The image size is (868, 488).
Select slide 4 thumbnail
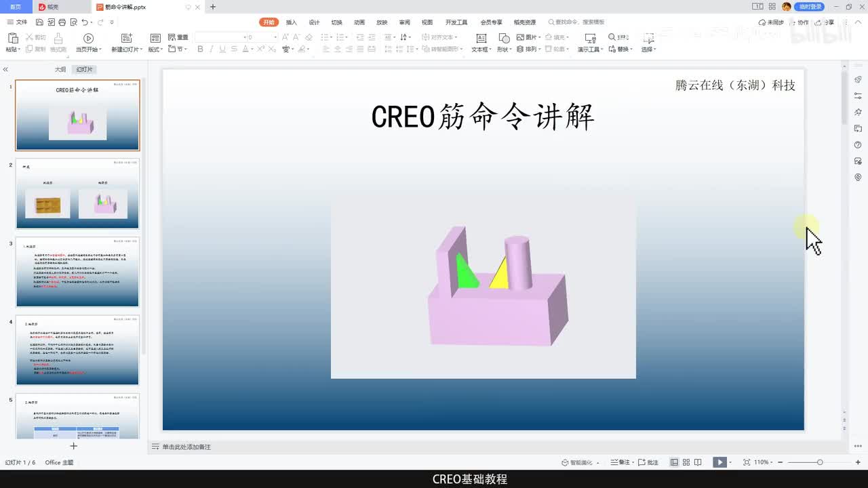(77, 350)
